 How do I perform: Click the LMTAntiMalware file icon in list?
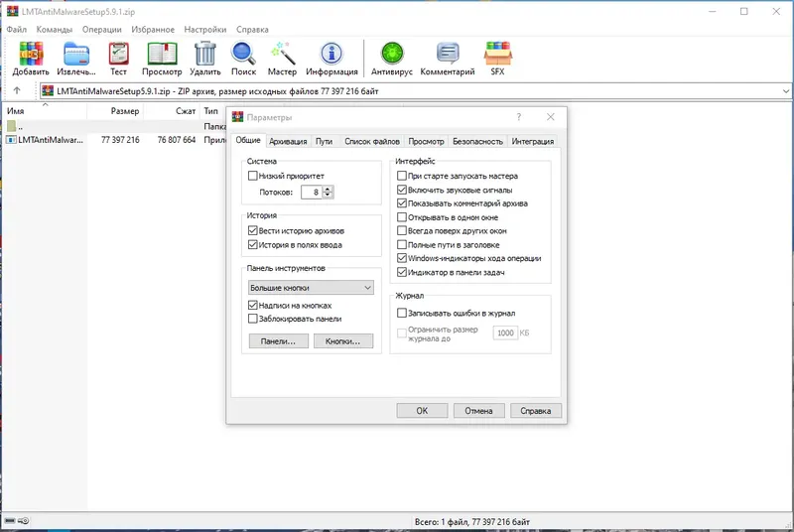(11, 140)
